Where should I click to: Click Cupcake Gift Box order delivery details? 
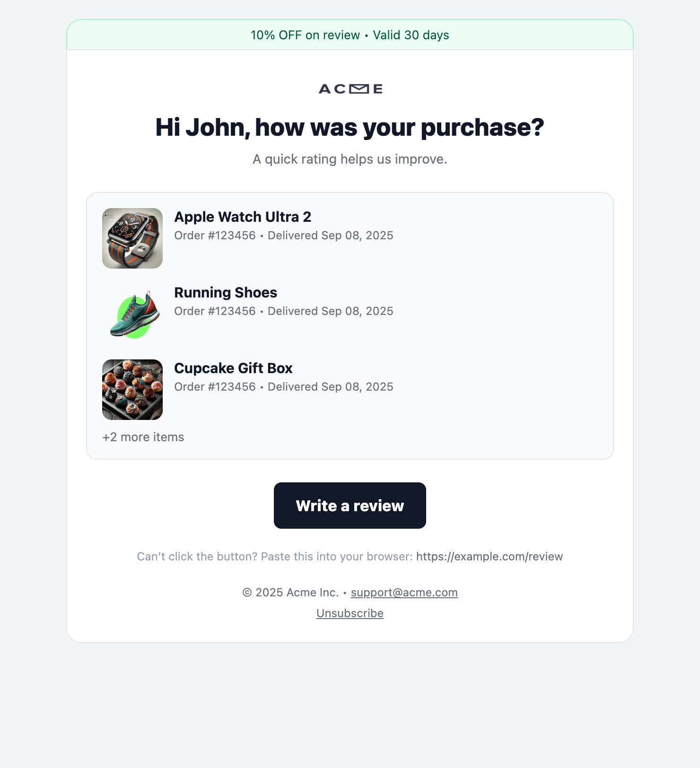284,387
